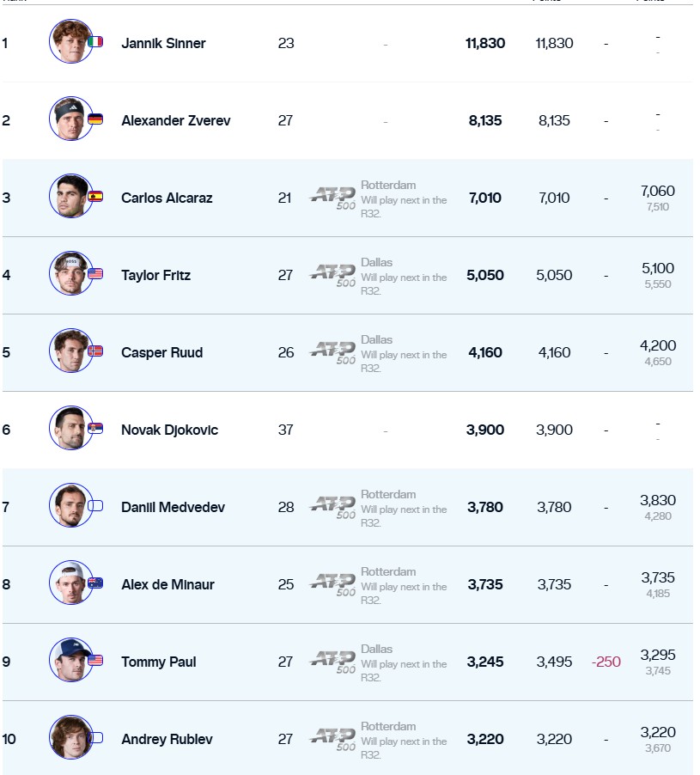This screenshot has height=775, width=700.
Task: Click the Andrey Rublev name link
Action: (167, 739)
